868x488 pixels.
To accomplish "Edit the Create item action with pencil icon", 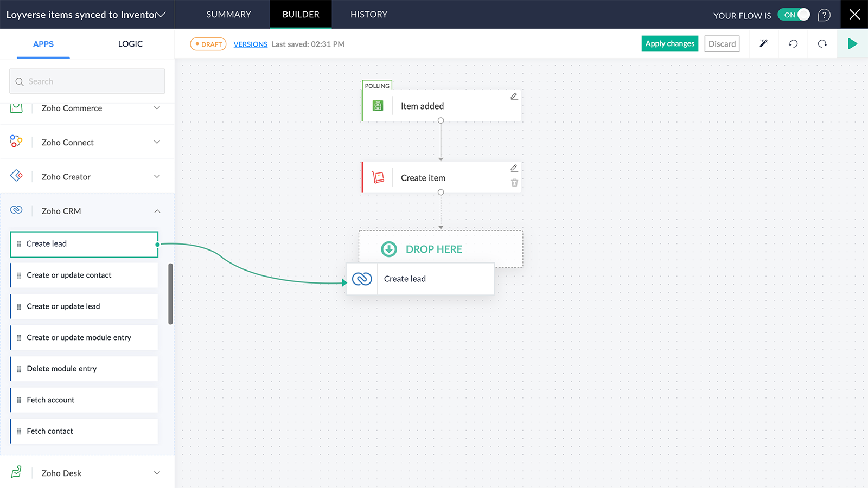I will point(514,168).
